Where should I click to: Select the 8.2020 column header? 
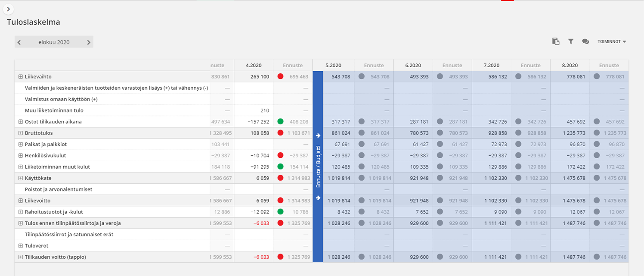coord(570,66)
